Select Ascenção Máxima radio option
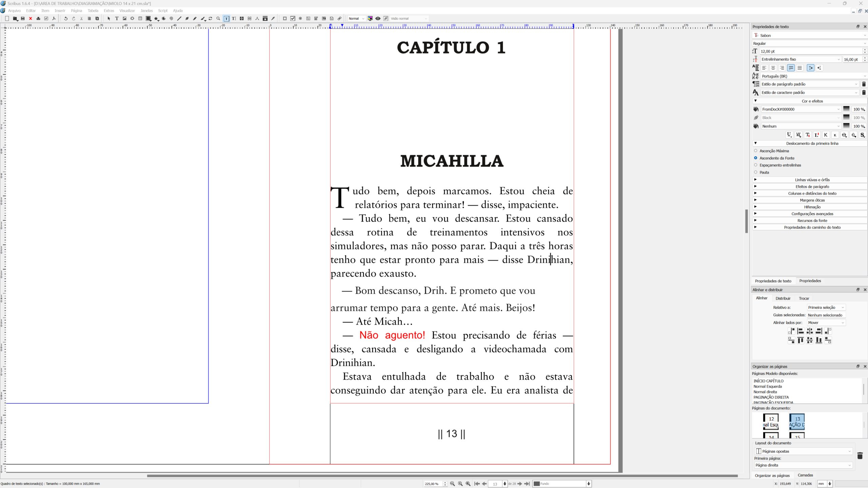Image resolution: width=868 pixels, height=488 pixels. pos(755,151)
